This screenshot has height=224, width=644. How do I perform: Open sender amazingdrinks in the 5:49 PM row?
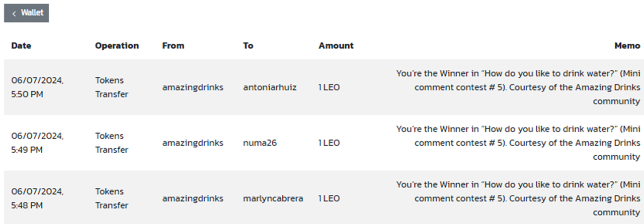(x=193, y=143)
